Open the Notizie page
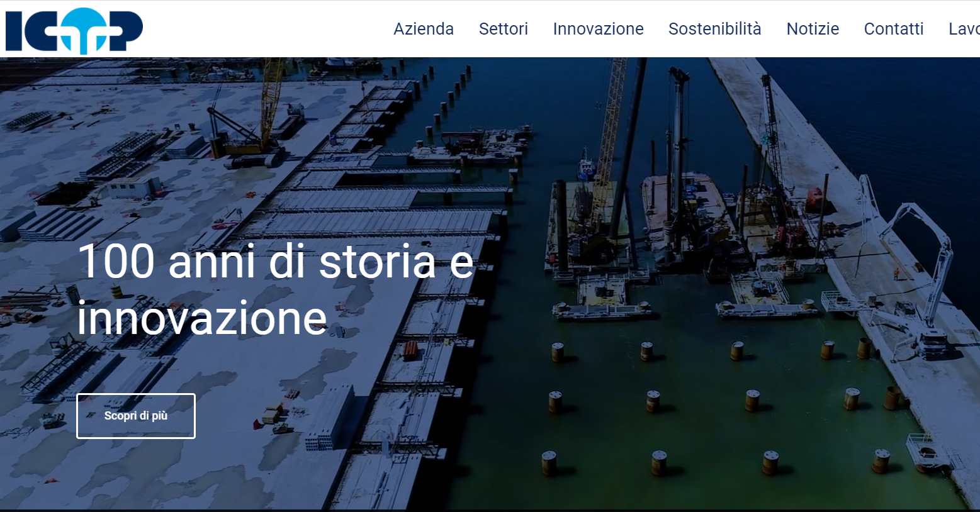The width and height of the screenshot is (980, 512). point(813,29)
